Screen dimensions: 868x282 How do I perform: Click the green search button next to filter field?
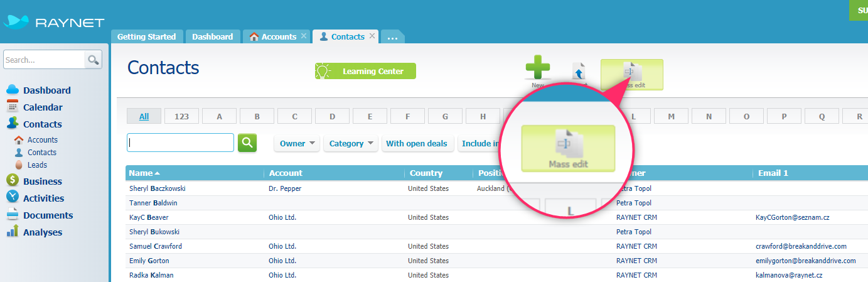pos(247,143)
